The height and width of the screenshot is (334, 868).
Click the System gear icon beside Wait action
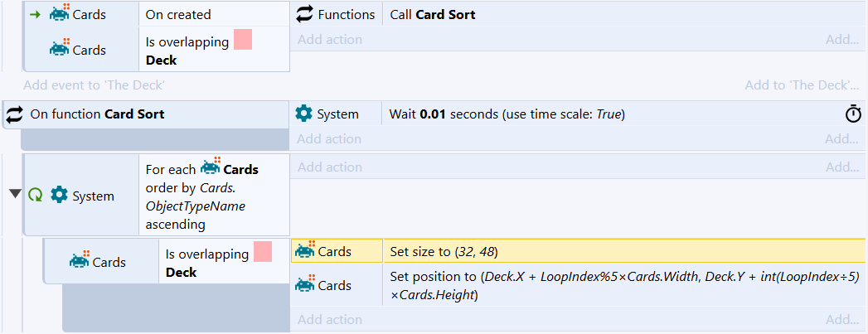(304, 114)
